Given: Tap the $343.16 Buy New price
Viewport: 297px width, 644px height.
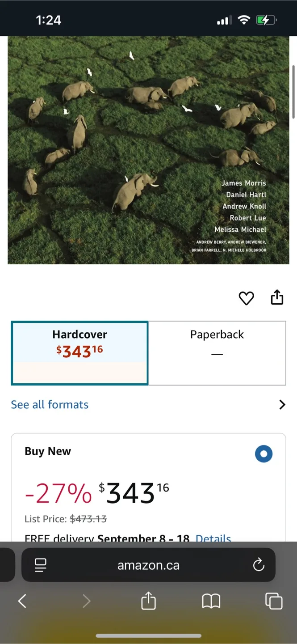Looking at the screenshot, I should [x=134, y=493].
